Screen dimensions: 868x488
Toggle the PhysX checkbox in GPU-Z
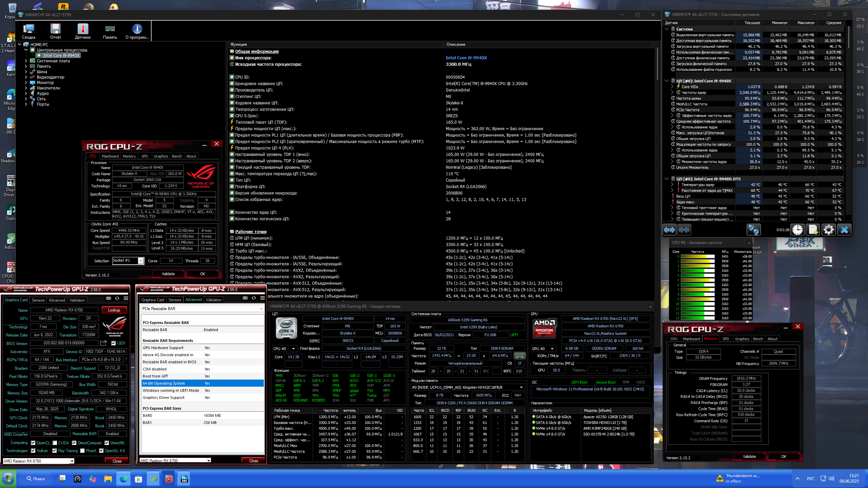pos(82,451)
